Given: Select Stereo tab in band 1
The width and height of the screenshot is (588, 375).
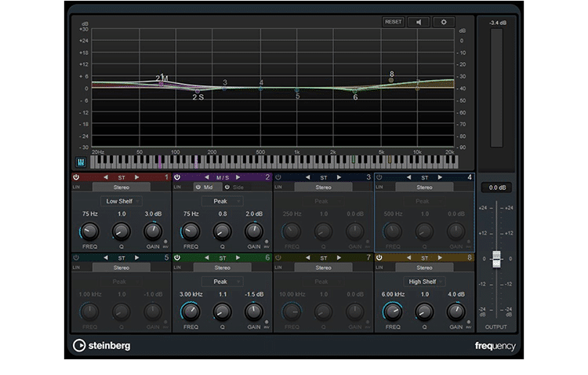Looking at the screenshot, I should (x=121, y=187).
